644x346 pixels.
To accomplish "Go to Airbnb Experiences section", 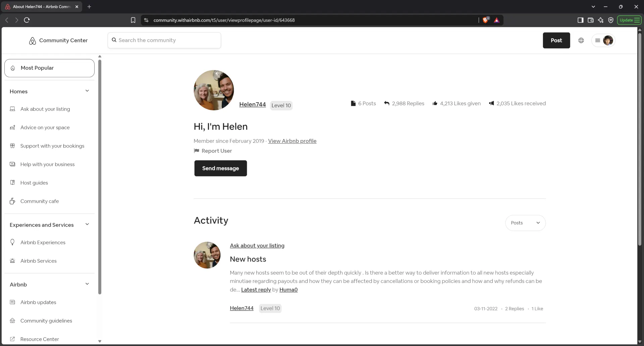I will (x=43, y=242).
